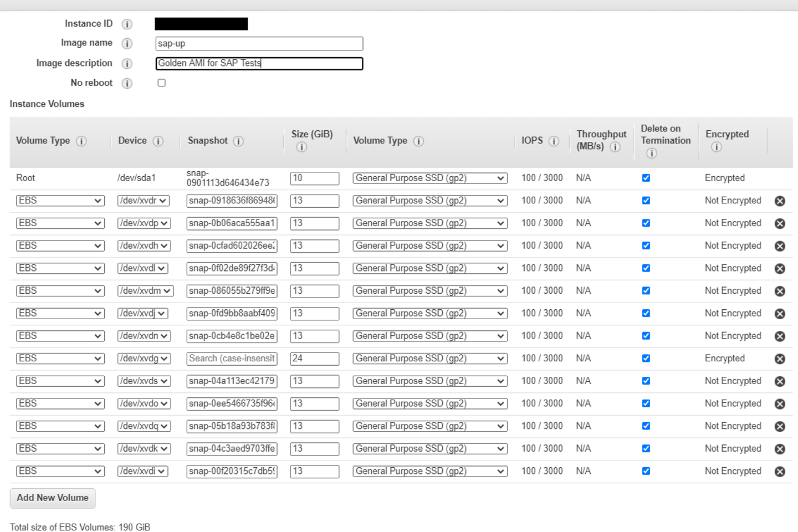Remove the /dev/xvdk volume row

[x=780, y=449]
